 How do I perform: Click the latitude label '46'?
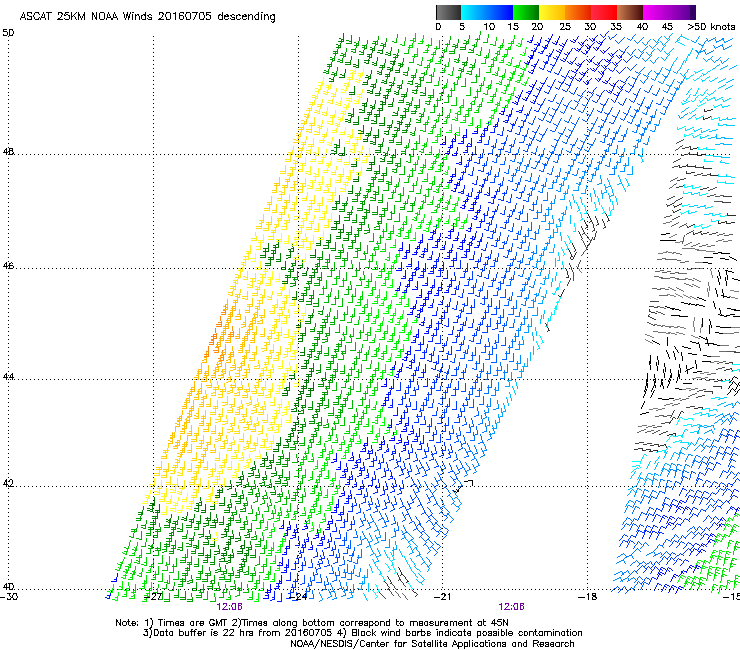click(x=8, y=266)
